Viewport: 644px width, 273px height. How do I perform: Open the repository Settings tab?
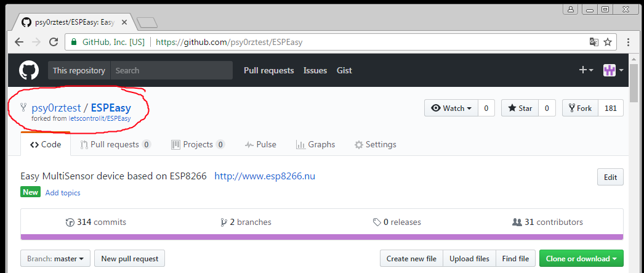376,144
